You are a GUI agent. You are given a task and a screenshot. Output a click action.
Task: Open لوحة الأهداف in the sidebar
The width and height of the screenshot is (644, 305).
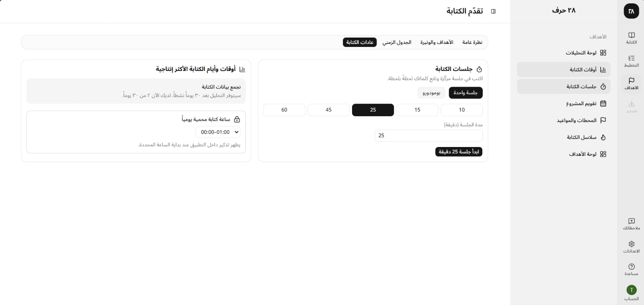(564, 154)
